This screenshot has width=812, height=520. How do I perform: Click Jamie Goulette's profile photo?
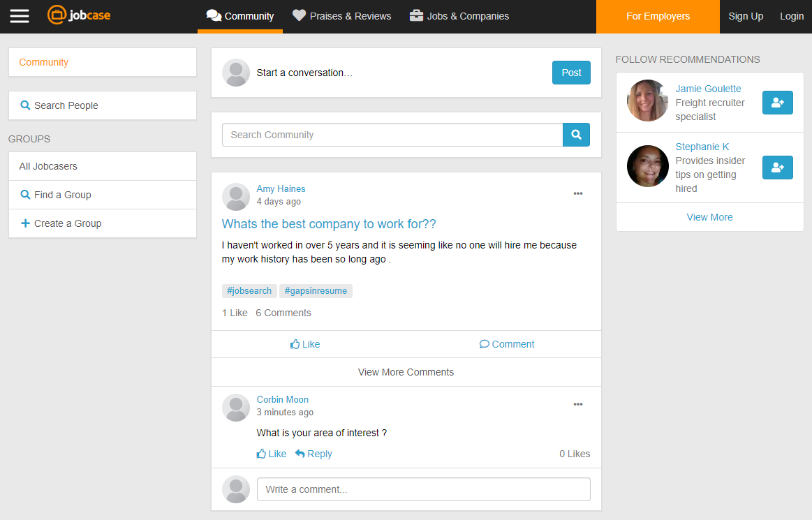click(647, 101)
